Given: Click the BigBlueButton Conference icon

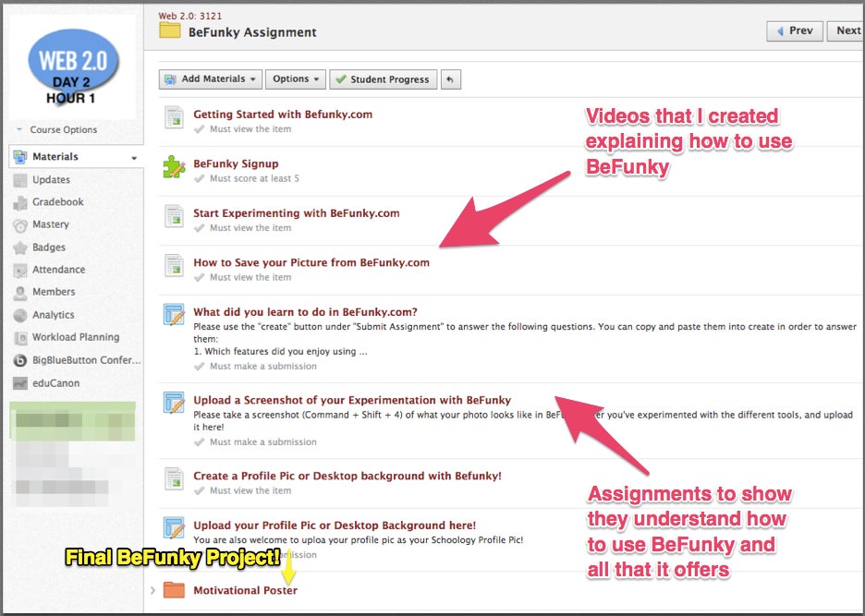Looking at the screenshot, I should 20,361.
